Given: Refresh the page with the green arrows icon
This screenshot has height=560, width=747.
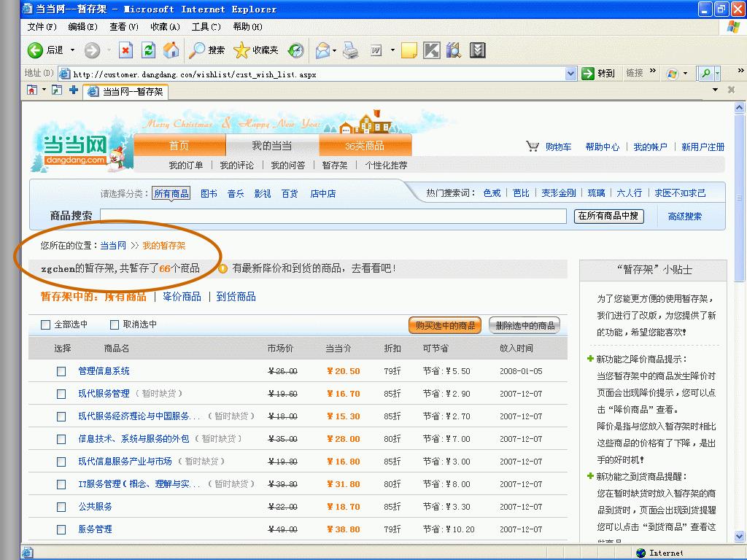Looking at the screenshot, I should pos(149,50).
